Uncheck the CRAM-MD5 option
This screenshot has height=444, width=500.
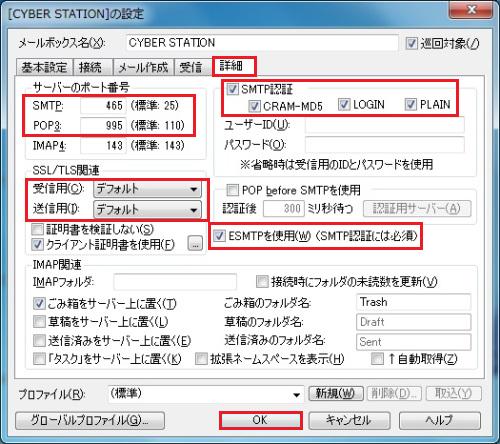point(254,106)
